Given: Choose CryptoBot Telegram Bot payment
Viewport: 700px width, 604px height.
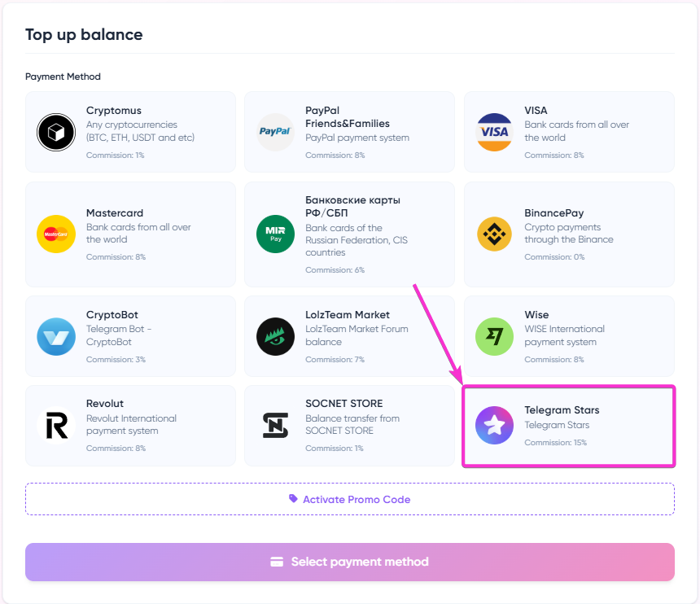Looking at the screenshot, I should click(130, 336).
